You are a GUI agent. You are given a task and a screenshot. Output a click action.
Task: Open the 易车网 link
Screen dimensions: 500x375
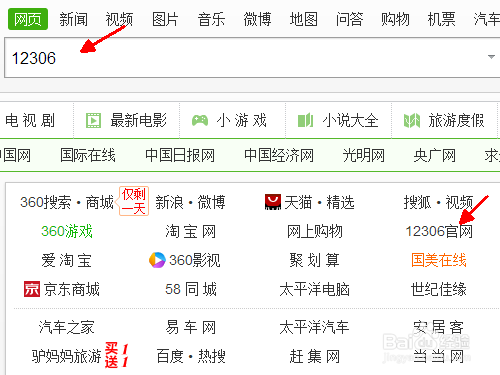[x=191, y=327]
